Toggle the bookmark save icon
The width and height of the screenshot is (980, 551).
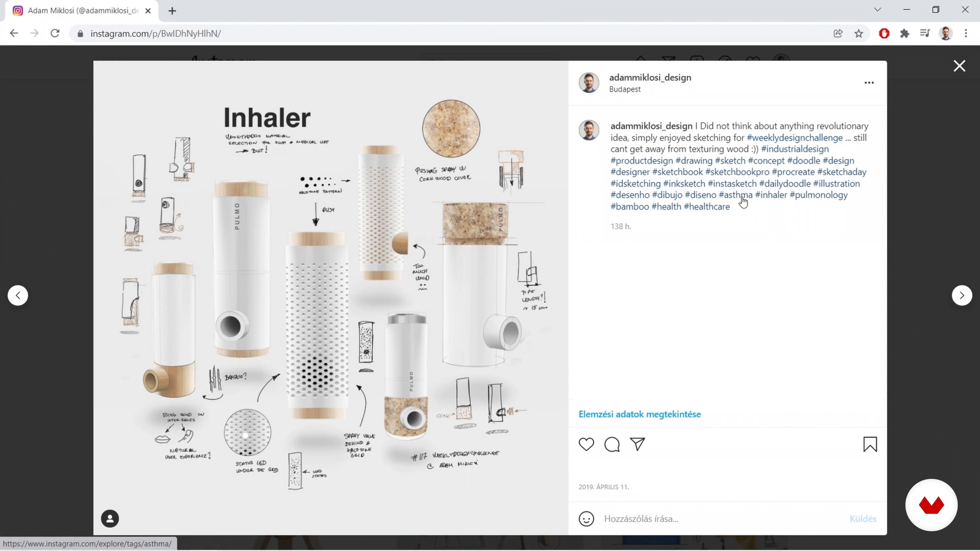click(870, 444)
